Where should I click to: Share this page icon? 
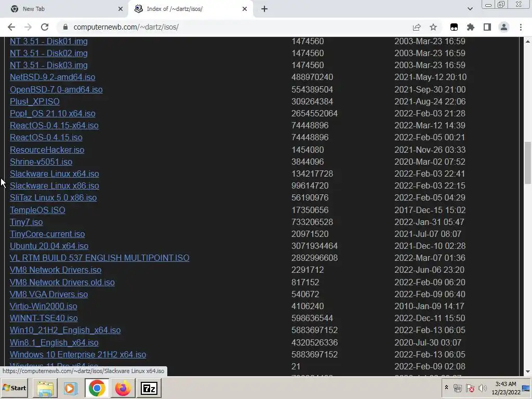coord(417,27)
